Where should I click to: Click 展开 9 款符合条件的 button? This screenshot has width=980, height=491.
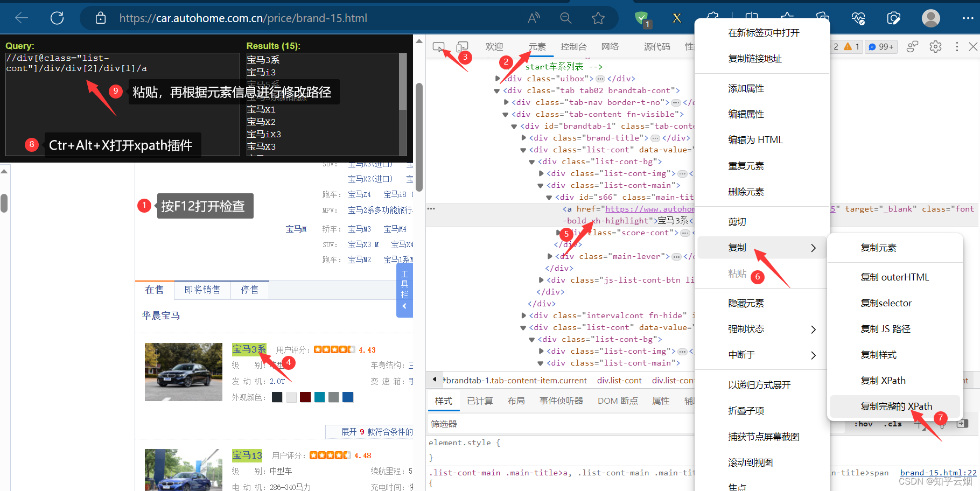tap(370, 432)
